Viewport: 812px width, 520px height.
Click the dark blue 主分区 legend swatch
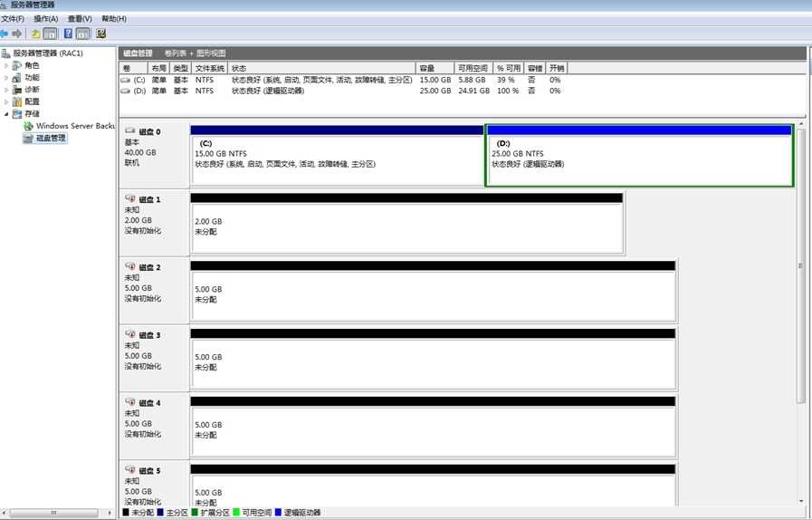pos(160,512)
